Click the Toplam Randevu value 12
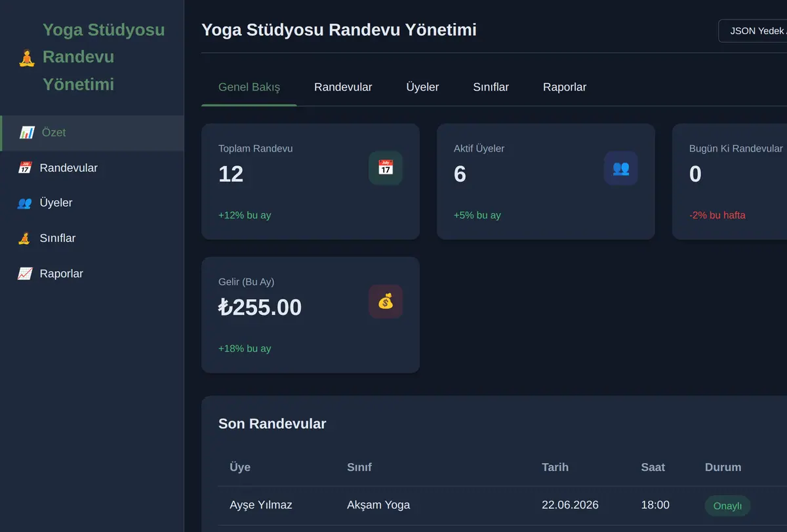Image resolution: width=787 pixels, height=532 pixels. [x=231, y=174]
